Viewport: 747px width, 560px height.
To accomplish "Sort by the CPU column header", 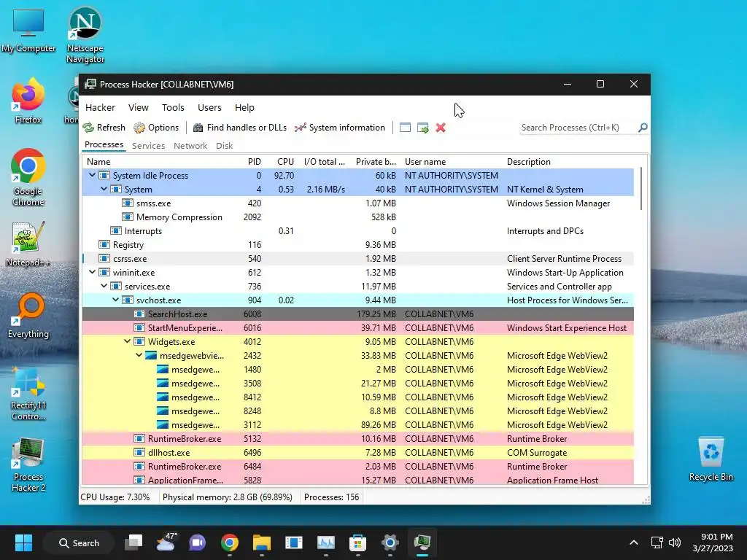I will (x=285, y=162).
